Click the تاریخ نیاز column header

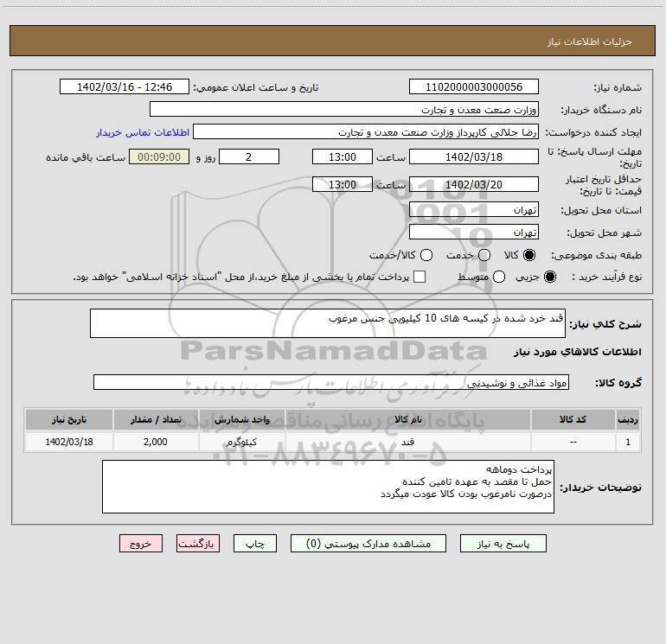[x=69, y=419]
